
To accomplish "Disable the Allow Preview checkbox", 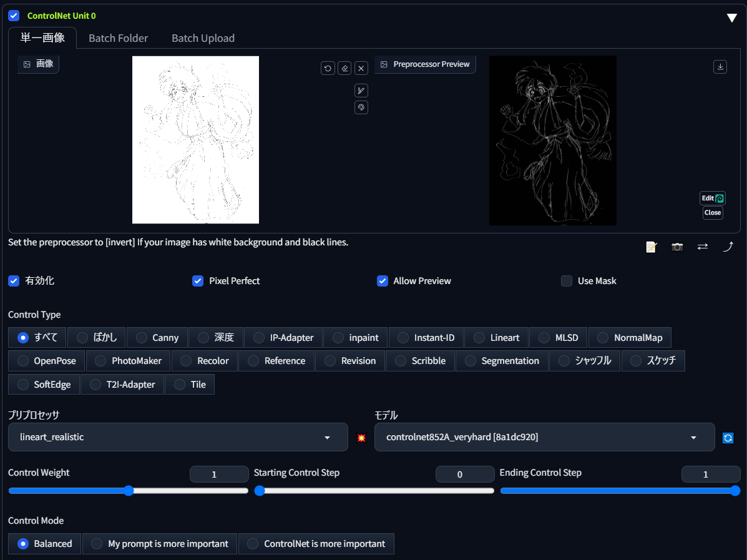I will (x=382, y=281).
